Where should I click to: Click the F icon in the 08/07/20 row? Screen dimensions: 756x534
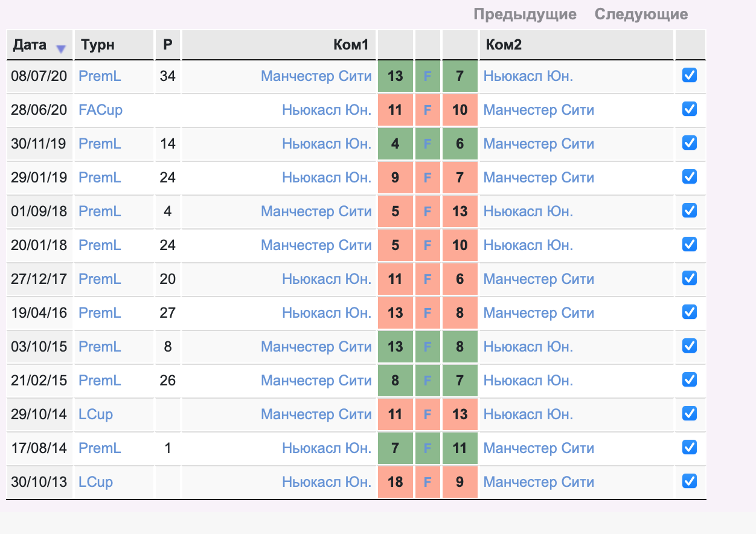point(428,76)
